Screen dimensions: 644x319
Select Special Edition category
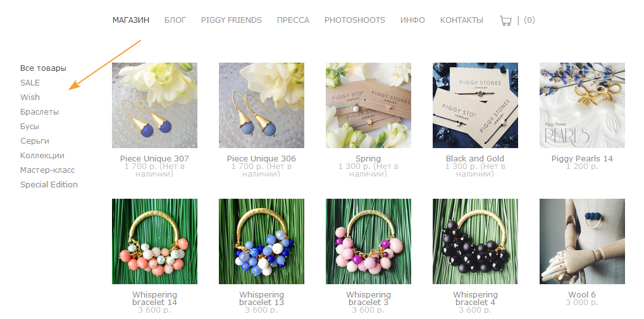pyautogui.click(x=49, y=185)
